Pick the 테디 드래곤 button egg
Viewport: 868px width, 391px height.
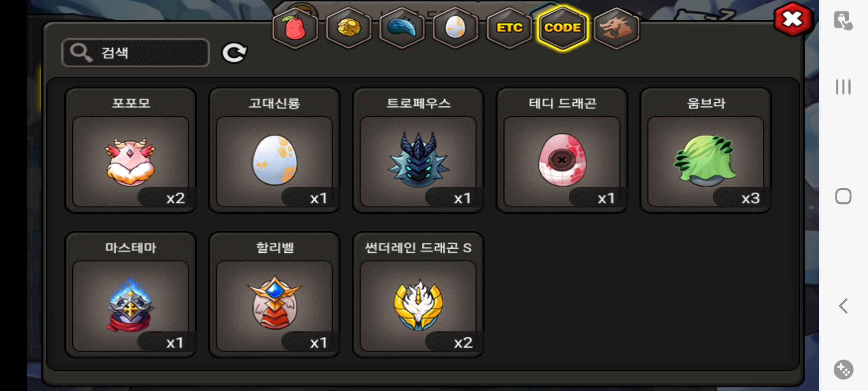(562, 150)
